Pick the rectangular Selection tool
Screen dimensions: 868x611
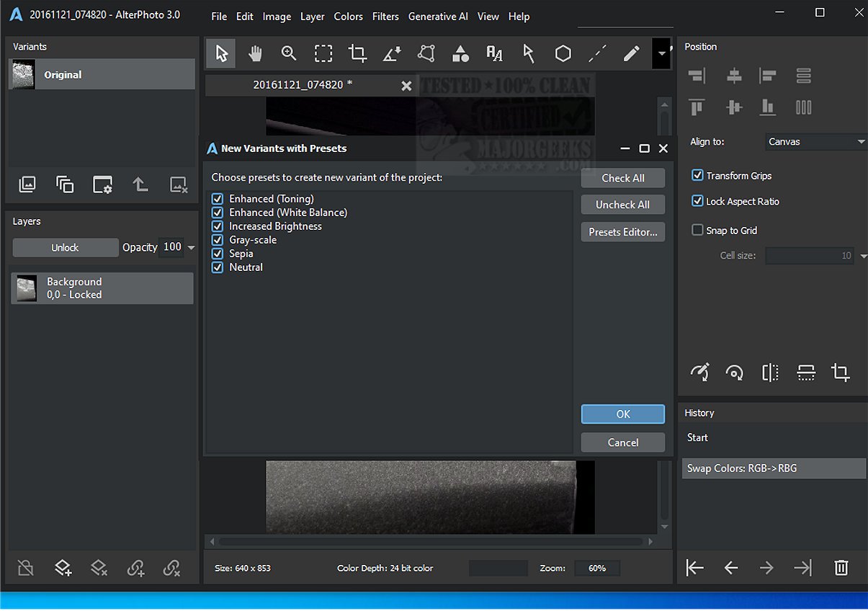point(323,53)
